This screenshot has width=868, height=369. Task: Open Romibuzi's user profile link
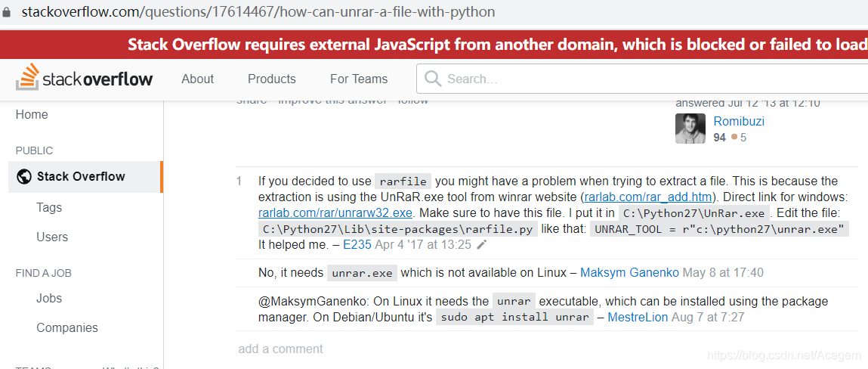(739, 121)
